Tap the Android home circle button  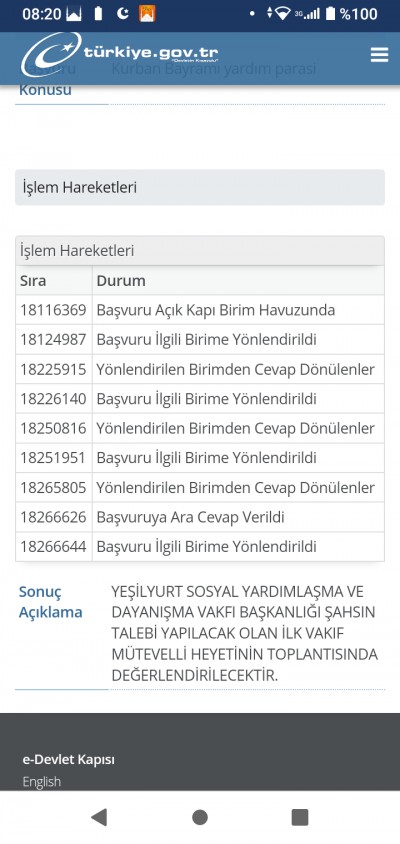coord(200,817)
